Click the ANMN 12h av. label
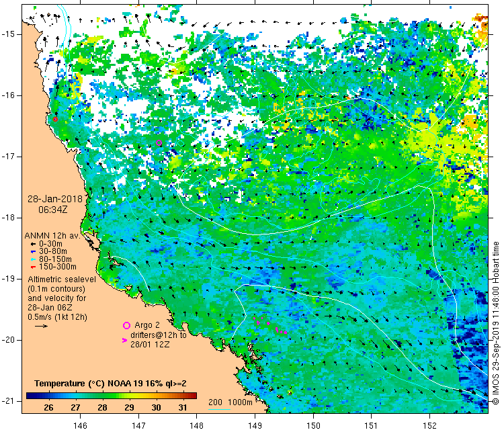The image size is (504, 430). point(52,236)
